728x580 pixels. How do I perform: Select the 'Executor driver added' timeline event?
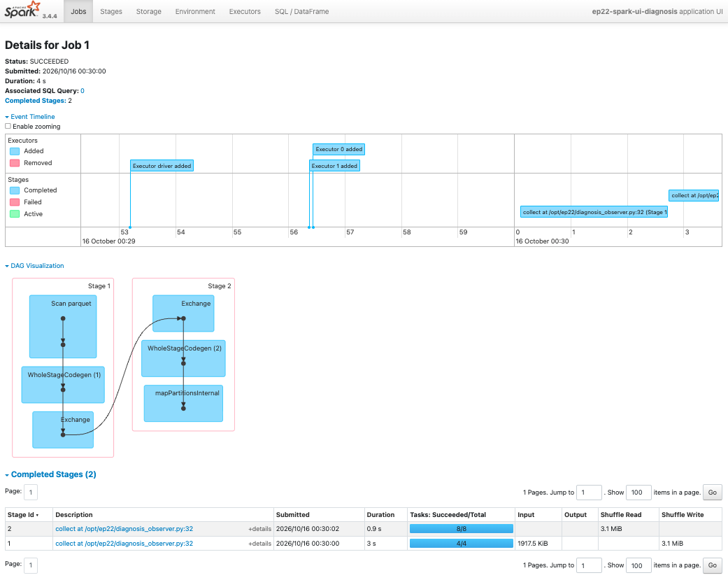coord(162,166)
